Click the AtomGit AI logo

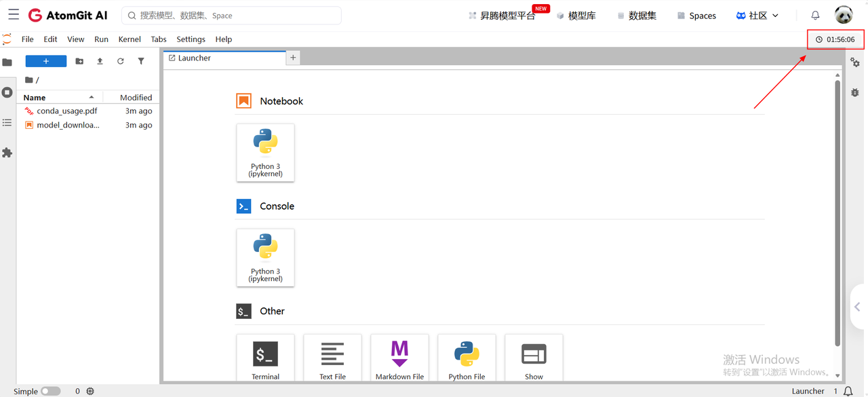coord(68,15)
